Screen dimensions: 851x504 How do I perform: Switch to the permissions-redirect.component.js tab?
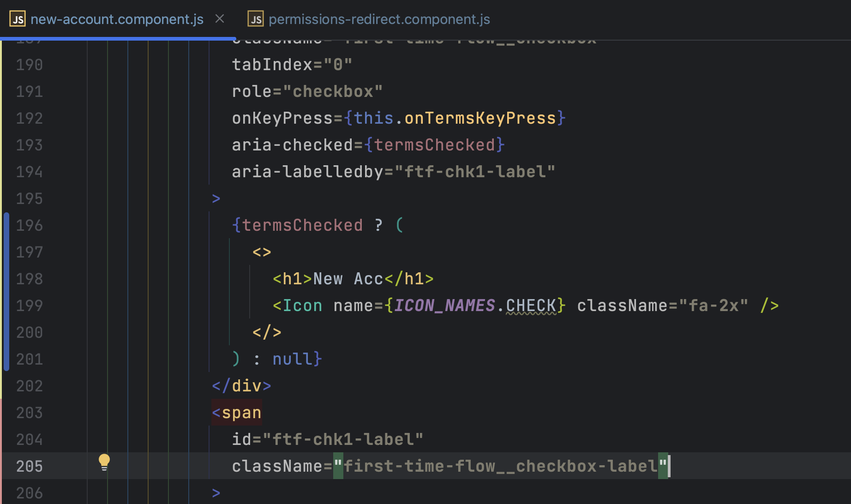click(379, 19)
